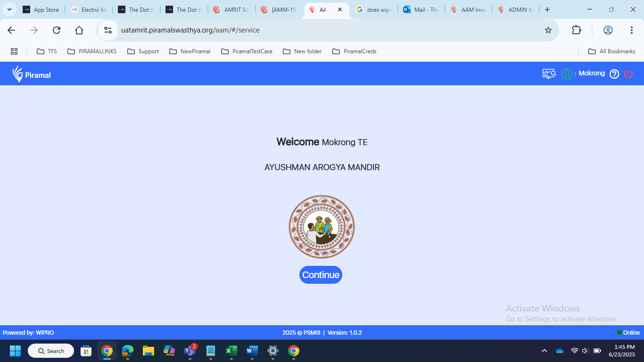The height and width of the screenshot is (362, 644).
Task: Open the Chrome three-dot menu
Action: [x=632, y=30]
